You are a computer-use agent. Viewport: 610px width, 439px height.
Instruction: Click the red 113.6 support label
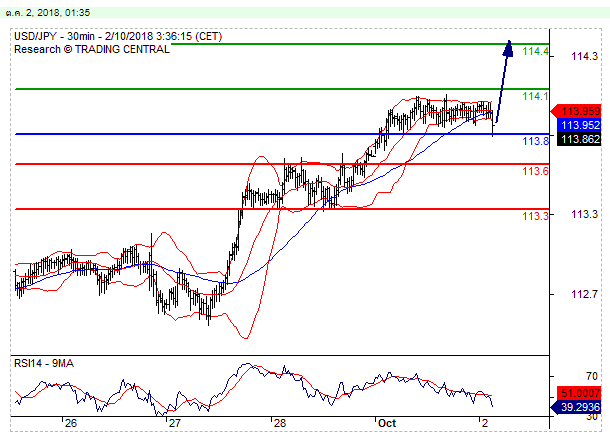535,171
